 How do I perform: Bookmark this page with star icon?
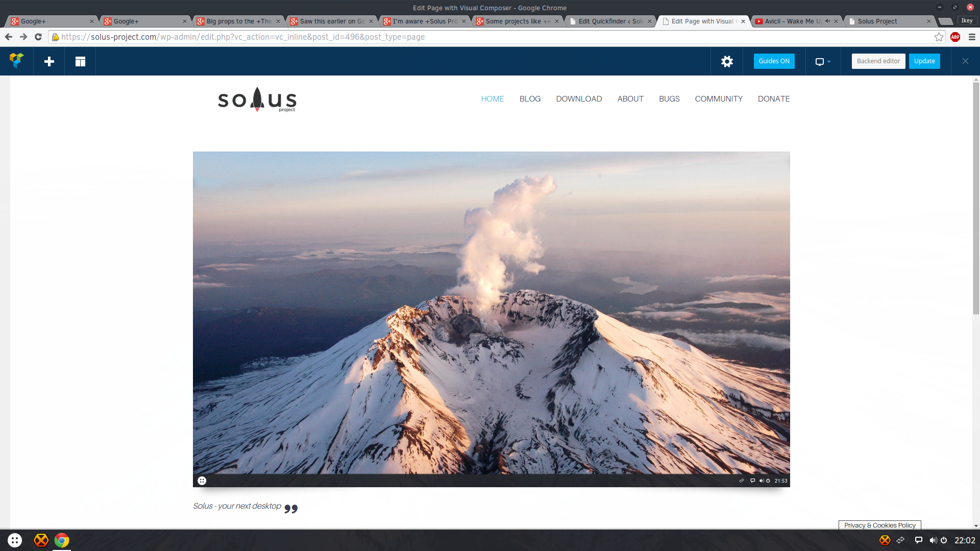(939, 37)
